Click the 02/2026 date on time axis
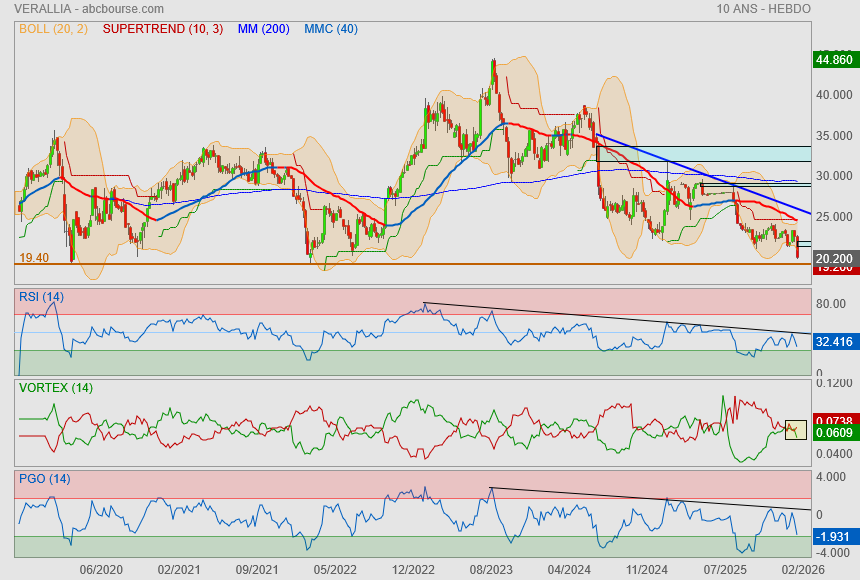Screen dimensions: 860x580 803,569
